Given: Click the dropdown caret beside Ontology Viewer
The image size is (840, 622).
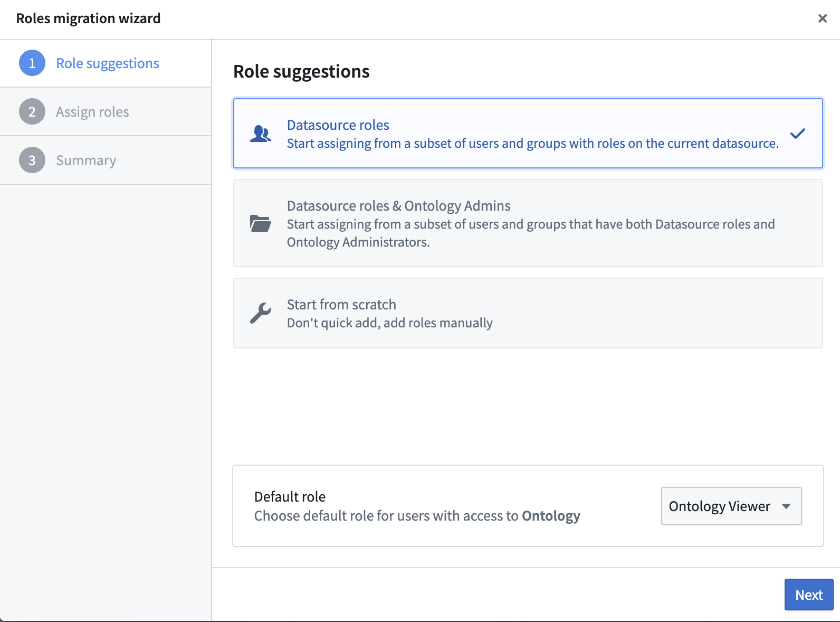Looking at the screenshot, I should (x=786, y=506).
